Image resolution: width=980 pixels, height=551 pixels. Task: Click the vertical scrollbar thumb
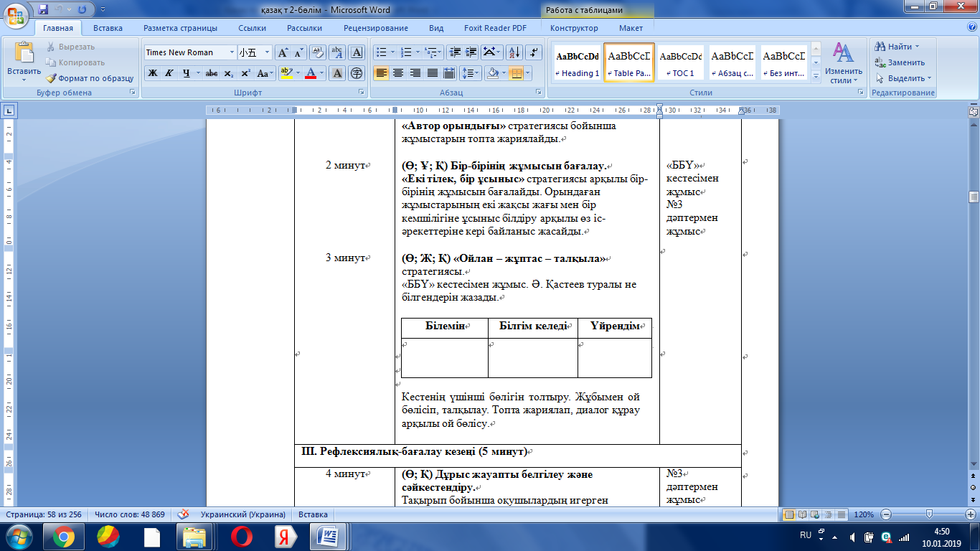(x=974, y=197)
